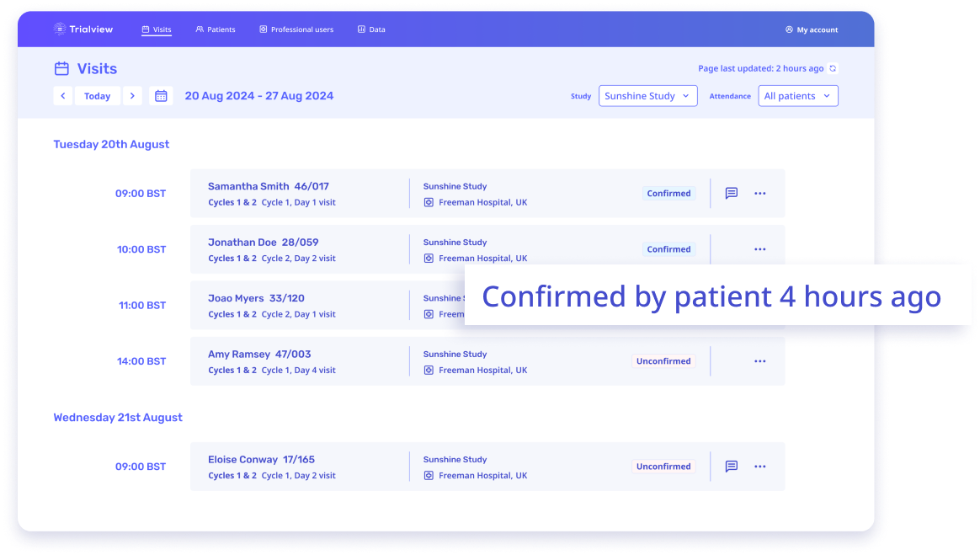Click hospital icon in Samantha Smith row
This screenshot has width=980, height=555.
(x=429, y=202)
